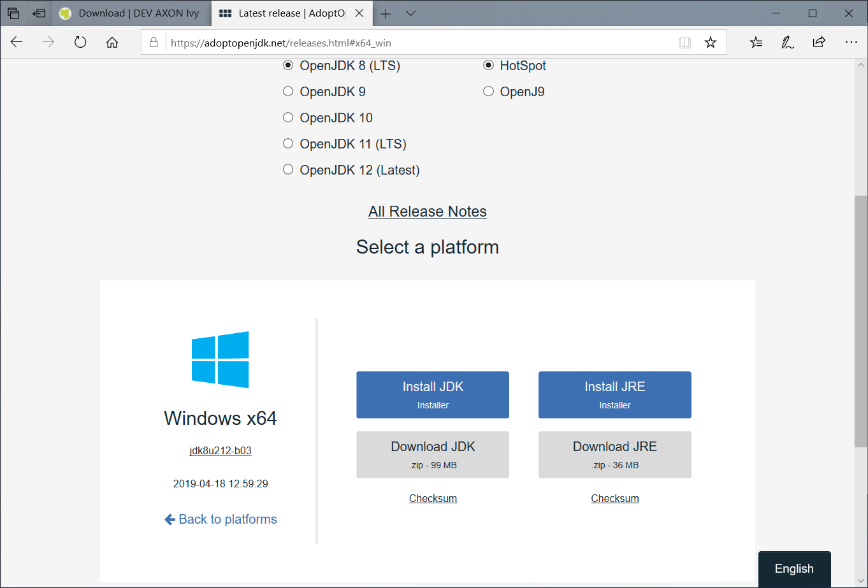868x588 pixels.
Task: Open All Release Notes link
Action: click(x=428, y=212)
